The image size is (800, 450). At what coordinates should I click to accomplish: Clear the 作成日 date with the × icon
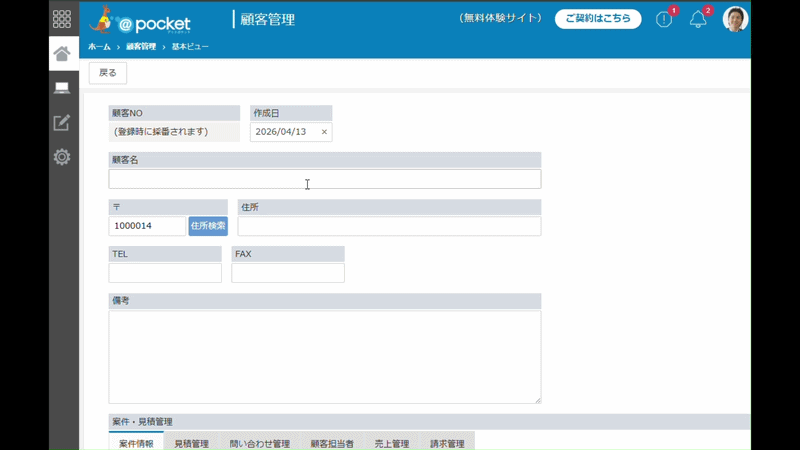coord(324,132)
